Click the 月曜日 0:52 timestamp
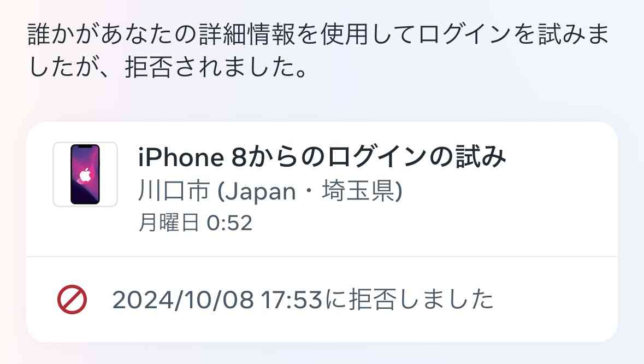 195,222
